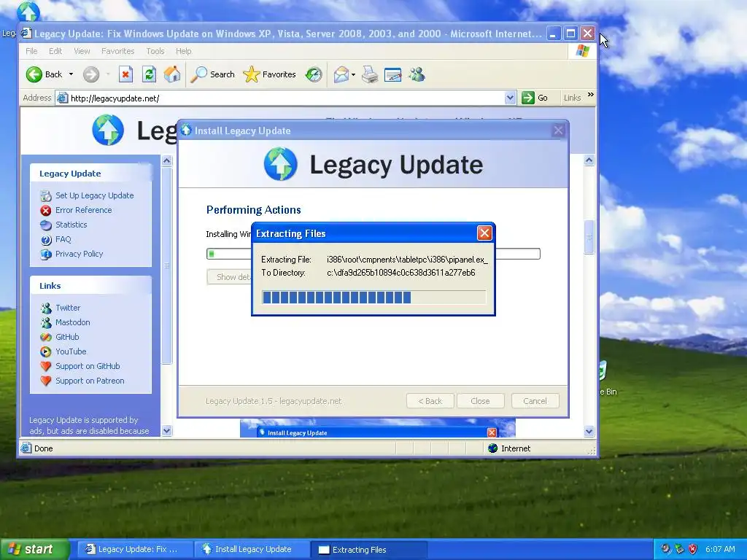747x560 pixels.
Task: Open the History toolbar icon
Action: 314,74
